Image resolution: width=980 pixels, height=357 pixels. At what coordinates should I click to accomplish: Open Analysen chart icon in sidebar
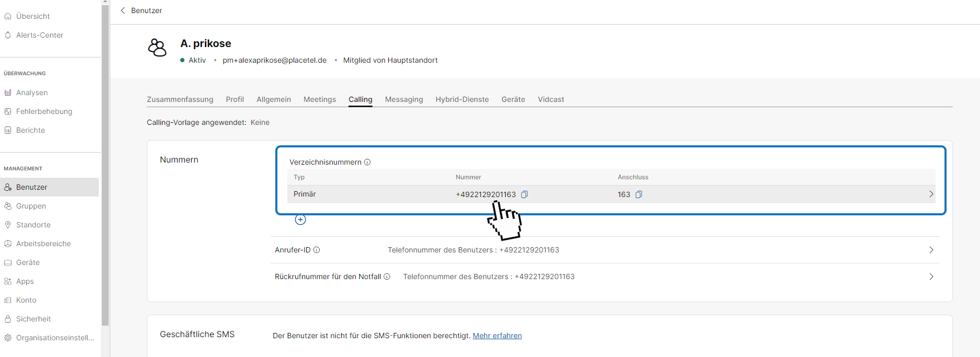pyautogui.click(x=8, y=93)
